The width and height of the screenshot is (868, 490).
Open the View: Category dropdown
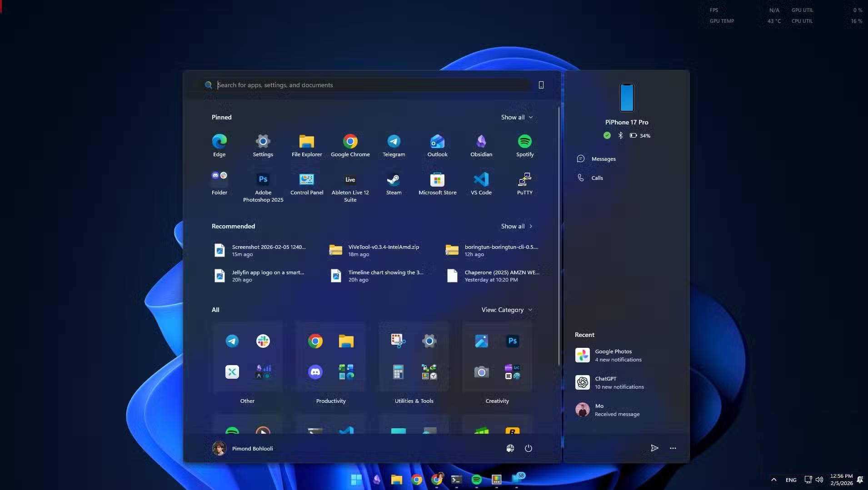506,310
